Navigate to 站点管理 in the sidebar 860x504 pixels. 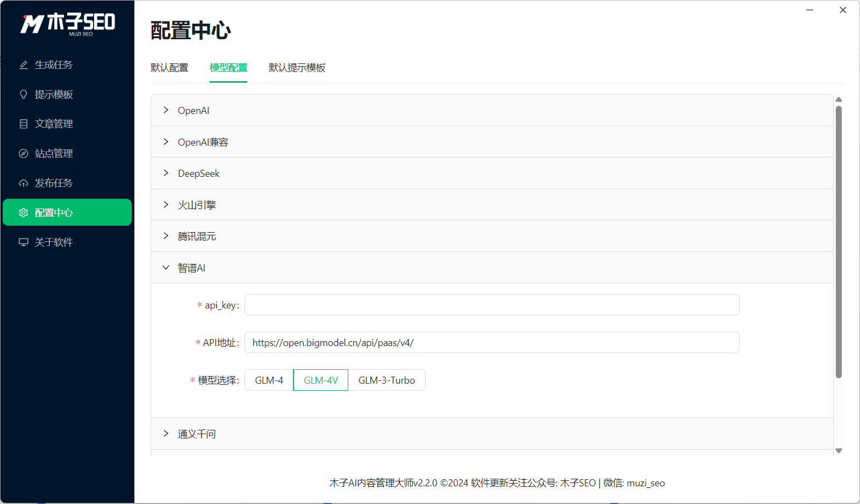(67, 153)
